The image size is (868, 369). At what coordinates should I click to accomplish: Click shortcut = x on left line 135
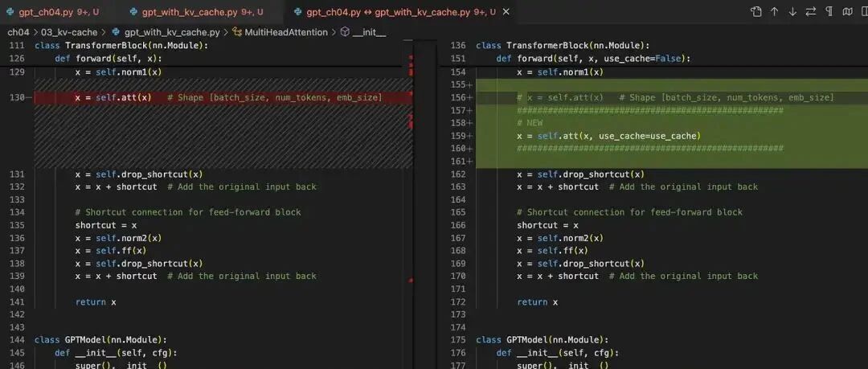pos(106,225)
